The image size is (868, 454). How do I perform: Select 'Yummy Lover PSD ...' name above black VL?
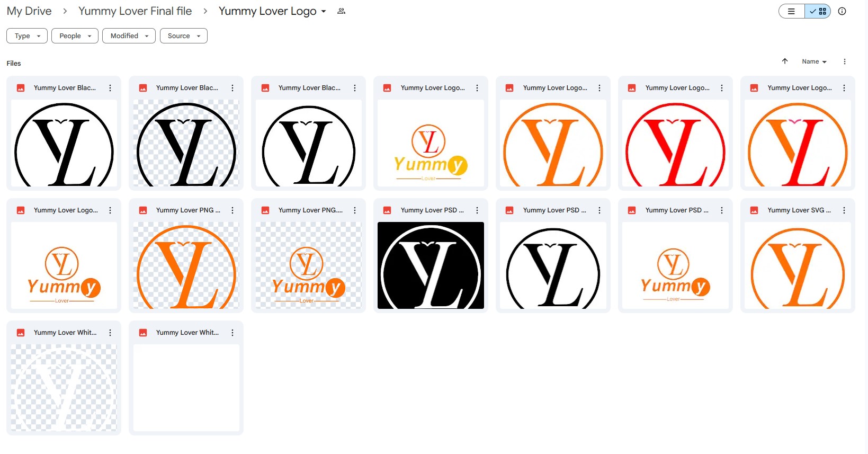click(554, 210)
